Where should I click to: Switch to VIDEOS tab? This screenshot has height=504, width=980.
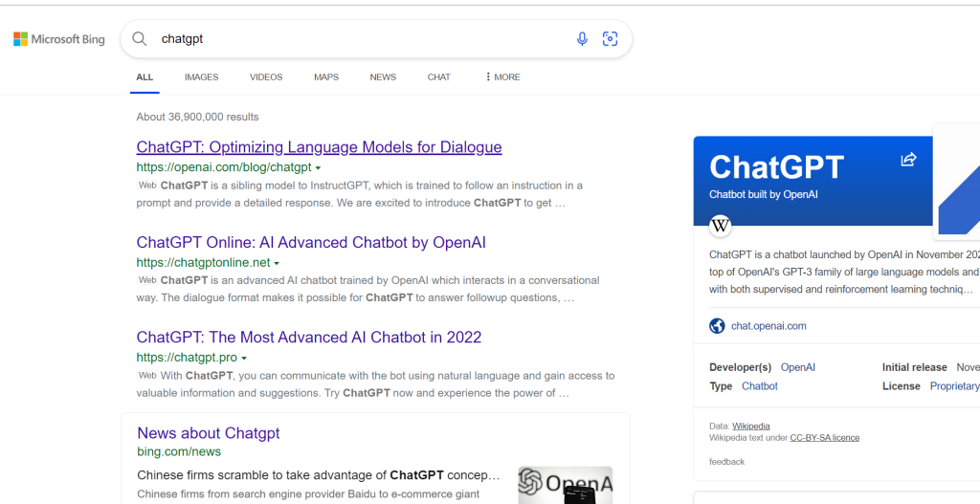pos(266,77)
